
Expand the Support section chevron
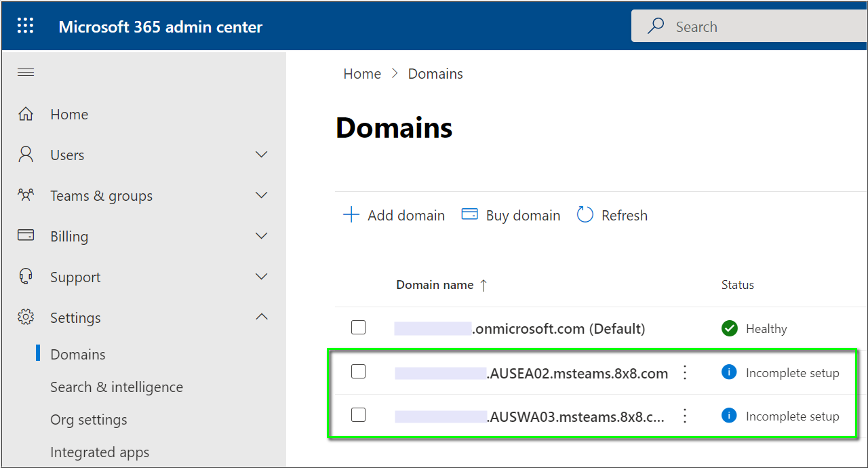click(x=262, y=277)
